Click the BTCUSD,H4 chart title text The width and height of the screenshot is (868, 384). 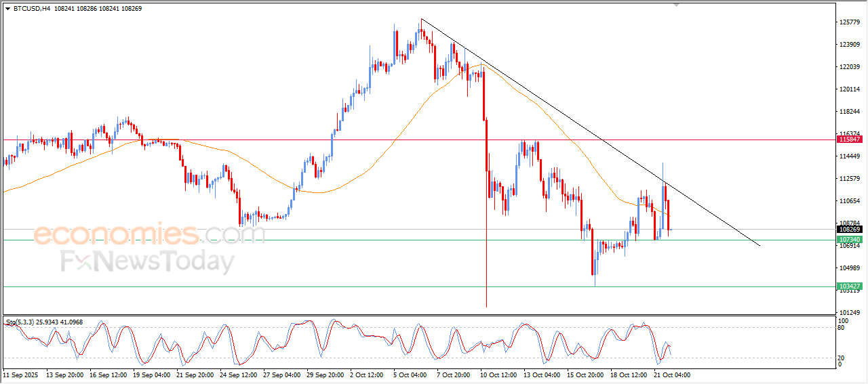(31, 9)
